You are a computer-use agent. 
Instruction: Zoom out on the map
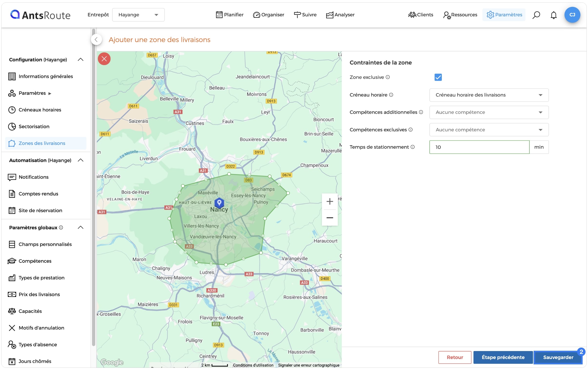point(330,218)
